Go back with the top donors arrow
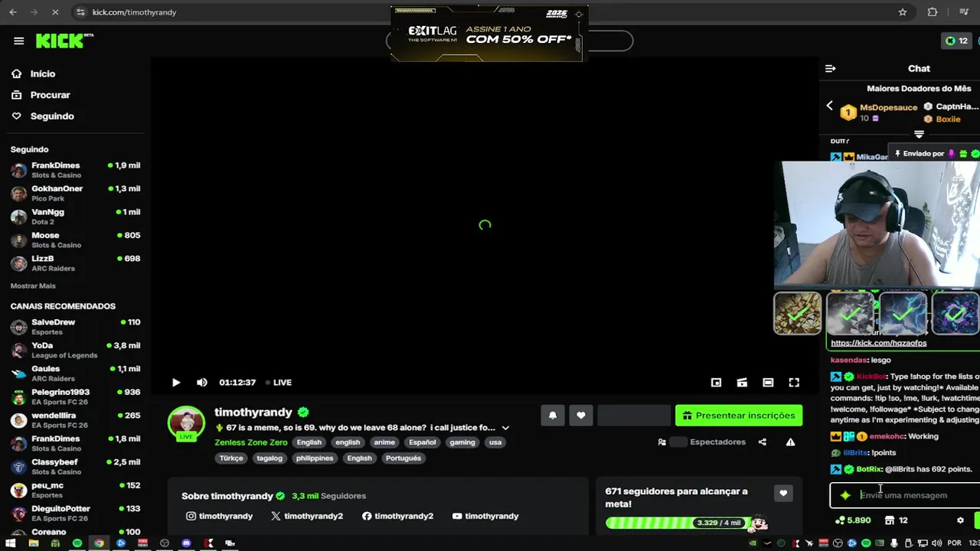The image size is (980, 551). pyautogui.click(x=829, y=106)
